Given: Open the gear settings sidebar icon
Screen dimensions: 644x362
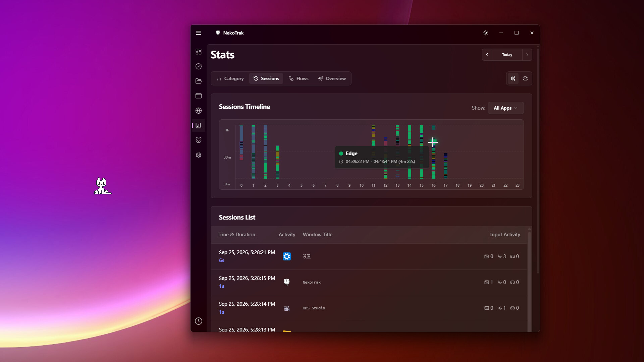Looking at the screenshot, I should point(199,155).
